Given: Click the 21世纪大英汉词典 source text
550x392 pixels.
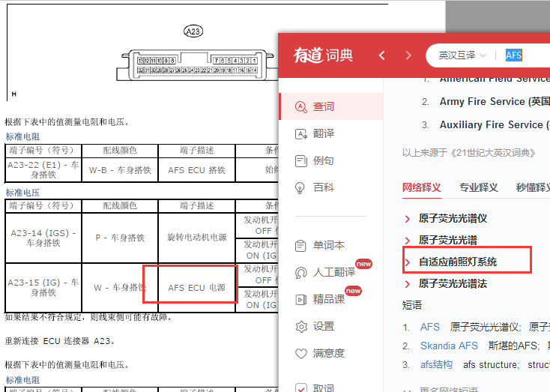Looking at the screenshot, I should [x=469, y=153].
